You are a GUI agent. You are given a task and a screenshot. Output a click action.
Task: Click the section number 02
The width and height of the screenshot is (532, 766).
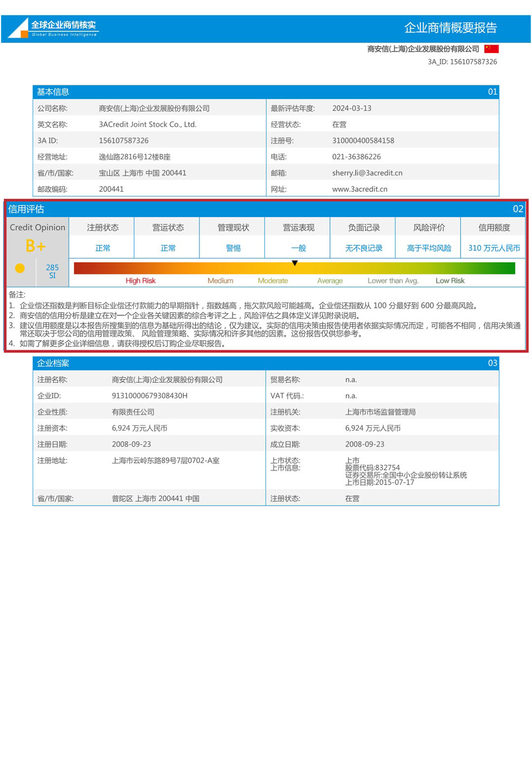[x=518, y=209]
